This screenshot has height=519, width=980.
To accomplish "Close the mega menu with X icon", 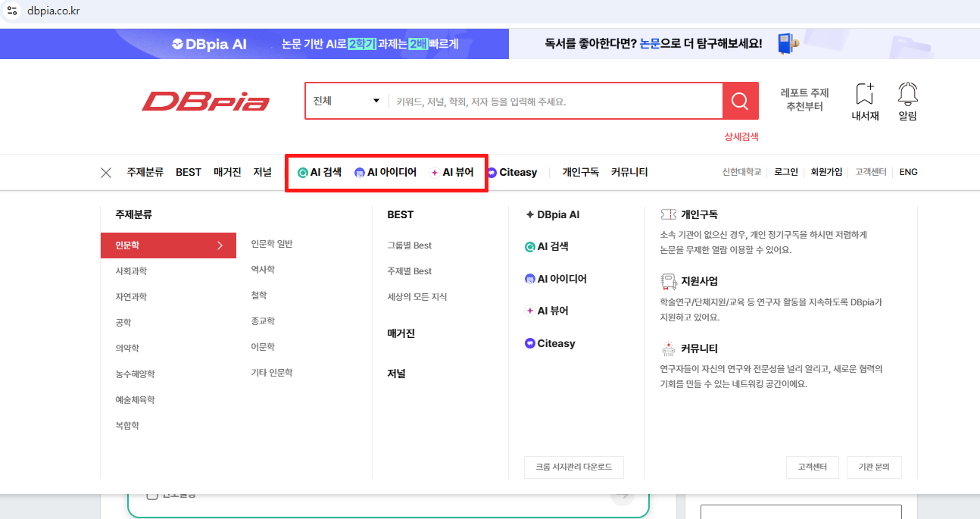I will pos(106,173).
